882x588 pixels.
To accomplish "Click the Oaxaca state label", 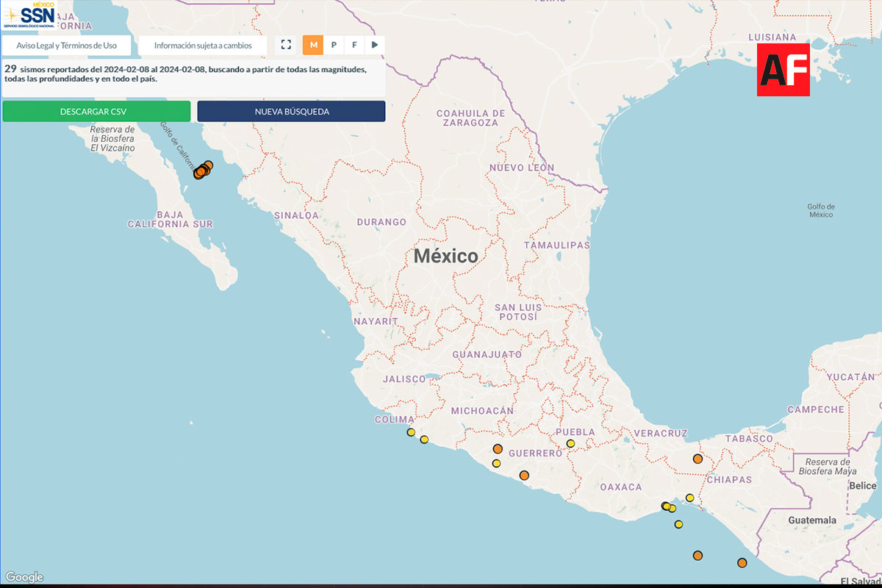I will [x=620, y=487].
